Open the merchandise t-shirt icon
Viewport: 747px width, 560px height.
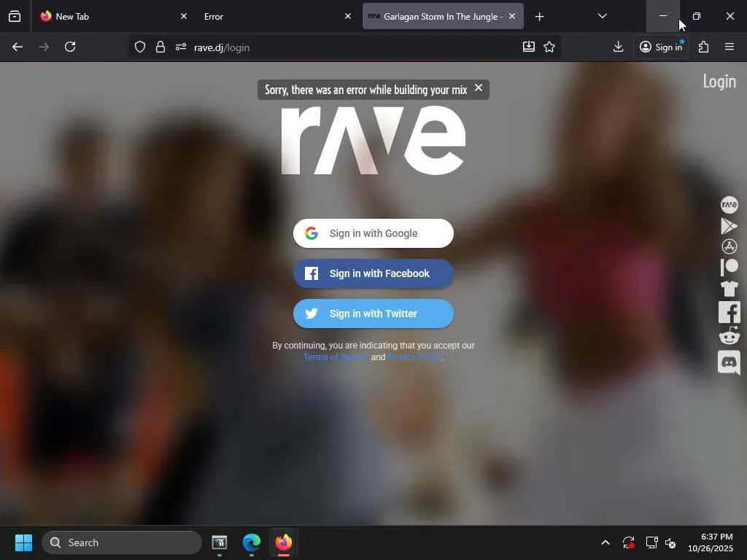[729, 289]
